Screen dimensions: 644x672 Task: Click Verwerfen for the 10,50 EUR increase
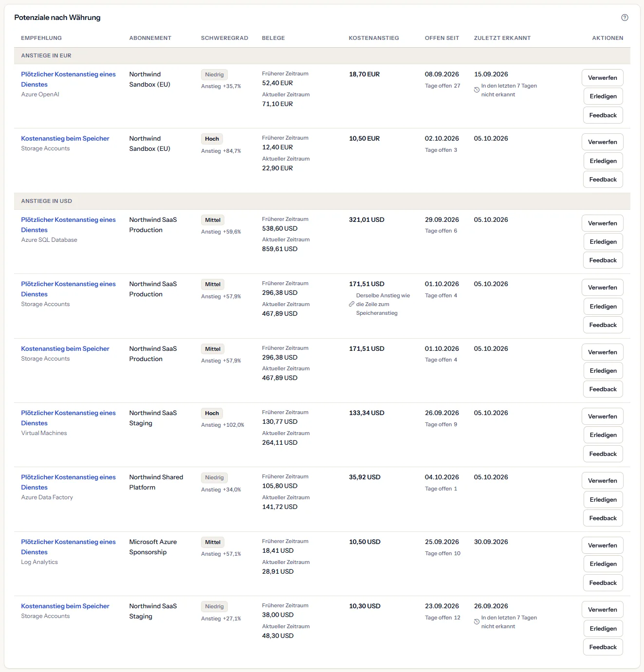(603, 142)
